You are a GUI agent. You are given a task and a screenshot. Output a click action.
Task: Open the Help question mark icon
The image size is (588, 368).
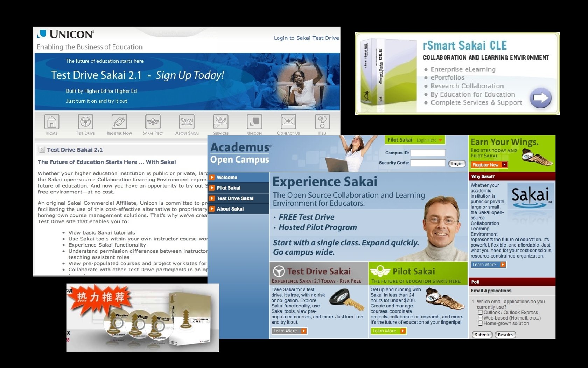(x=322, y=122)
